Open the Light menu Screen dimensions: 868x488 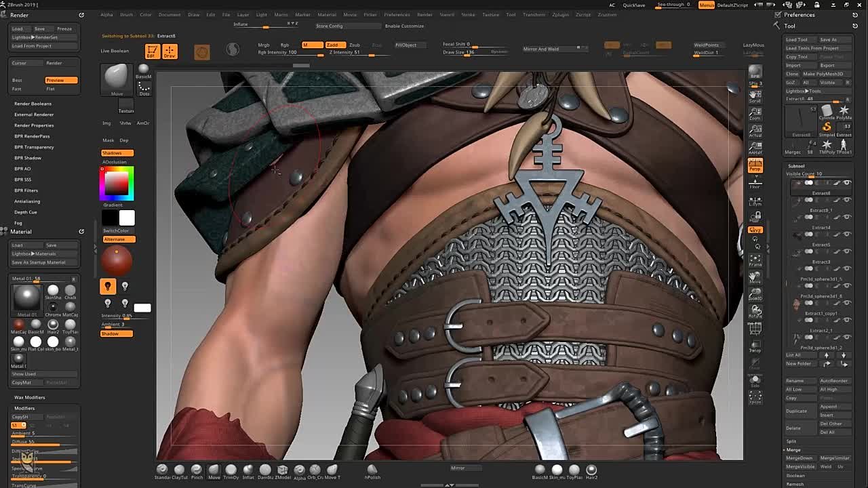point(261,14)
